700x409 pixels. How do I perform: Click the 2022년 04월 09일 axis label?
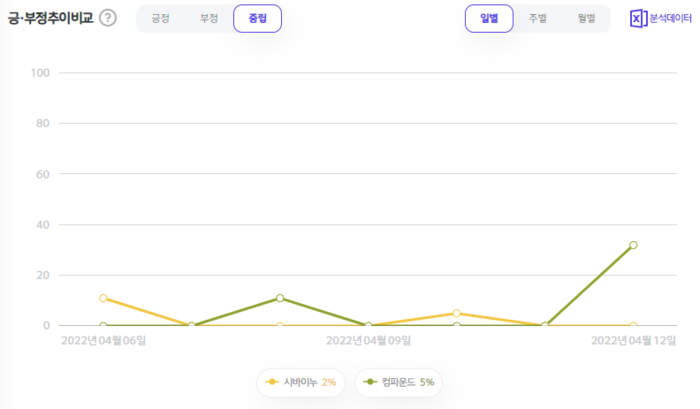pos(368,341)
